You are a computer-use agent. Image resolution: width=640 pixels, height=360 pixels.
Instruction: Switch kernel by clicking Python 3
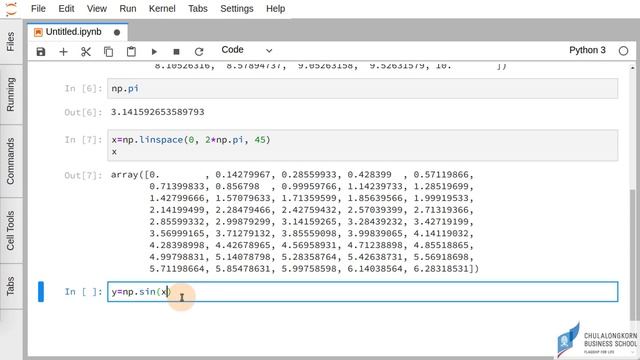tap(587, 50)
